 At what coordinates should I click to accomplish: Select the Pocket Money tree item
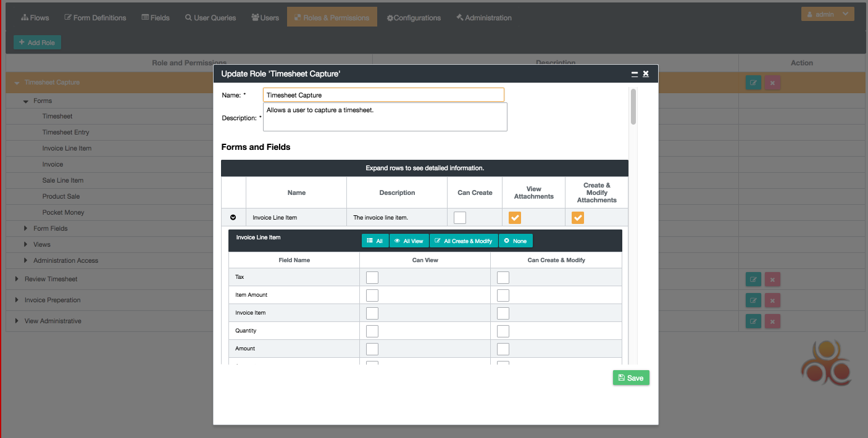tap(63, 212)
